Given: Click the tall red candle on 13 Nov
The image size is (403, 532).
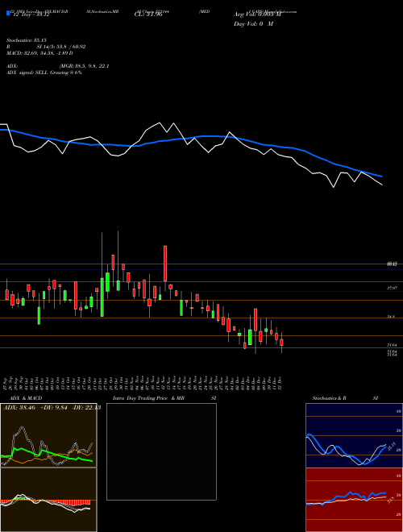Looking at the screenshot, I should 165,264.
